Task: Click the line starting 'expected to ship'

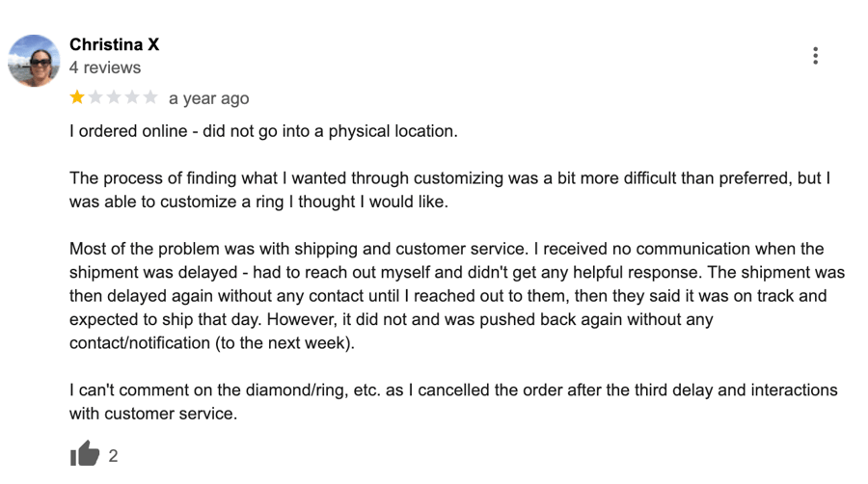Action: (391, 320)
